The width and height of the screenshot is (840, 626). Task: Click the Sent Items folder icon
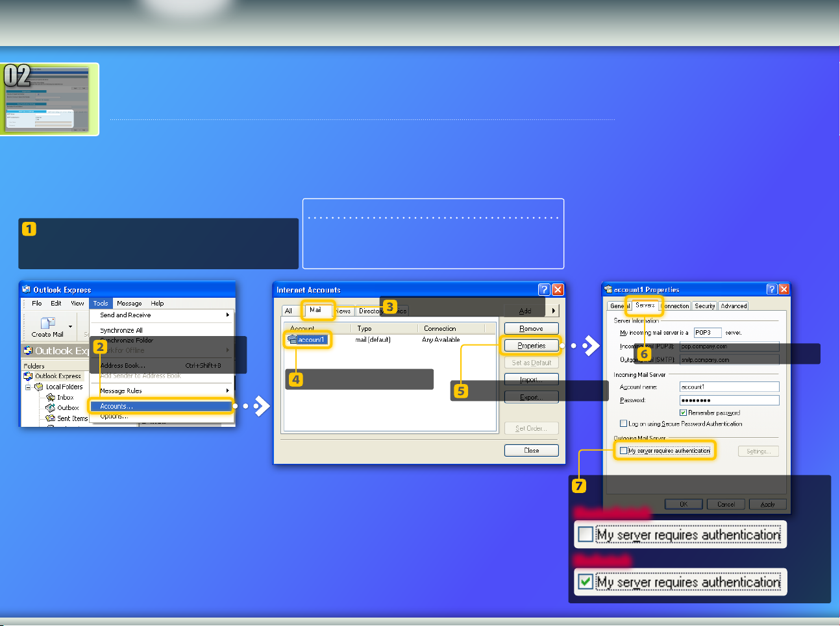[x=51, y=418]
